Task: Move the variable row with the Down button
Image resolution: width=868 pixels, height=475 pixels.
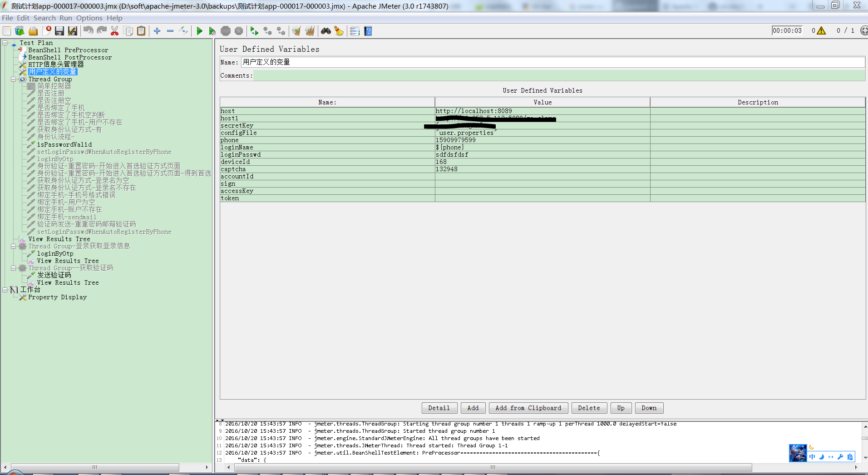Action: pos(649,408)
